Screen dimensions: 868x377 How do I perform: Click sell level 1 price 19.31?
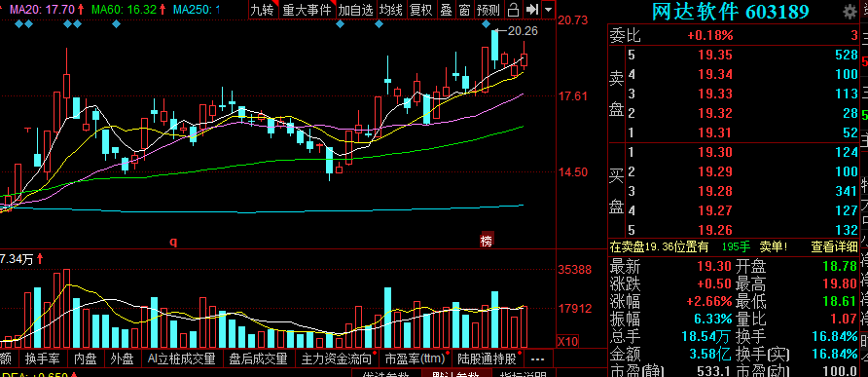[x=714, y=132]
